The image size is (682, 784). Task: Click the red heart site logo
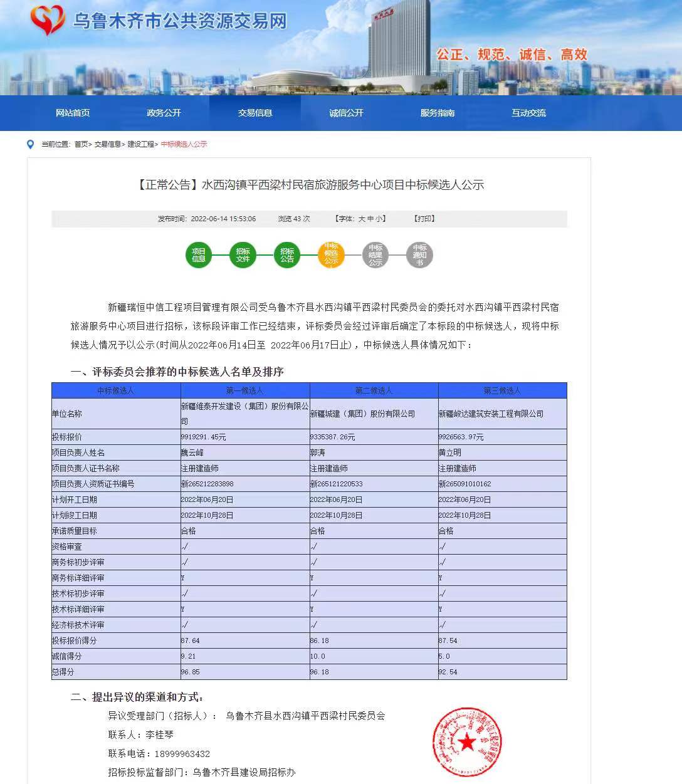pos(47,21)
